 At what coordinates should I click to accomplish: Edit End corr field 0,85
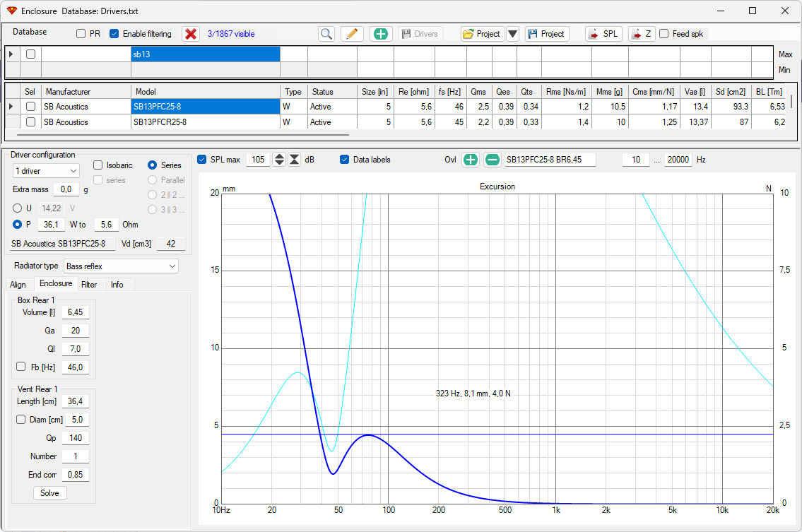click(75, 475)
